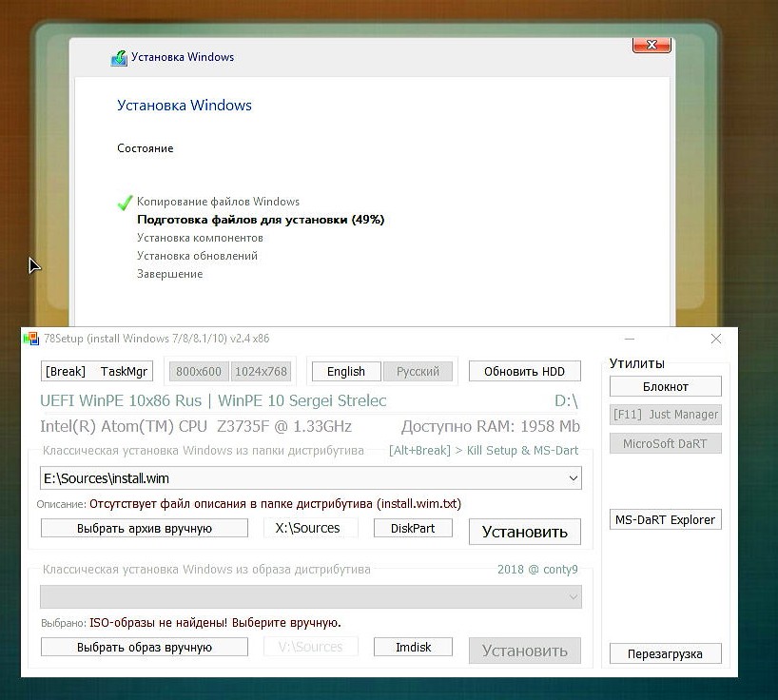Switch interface language to Русский

click(418, 371)
